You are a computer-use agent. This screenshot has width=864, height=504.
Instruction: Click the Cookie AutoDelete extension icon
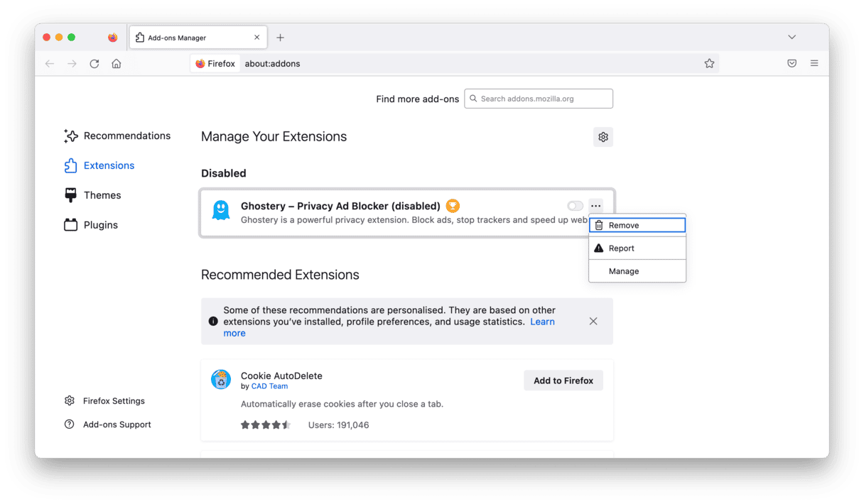point(221,380)
